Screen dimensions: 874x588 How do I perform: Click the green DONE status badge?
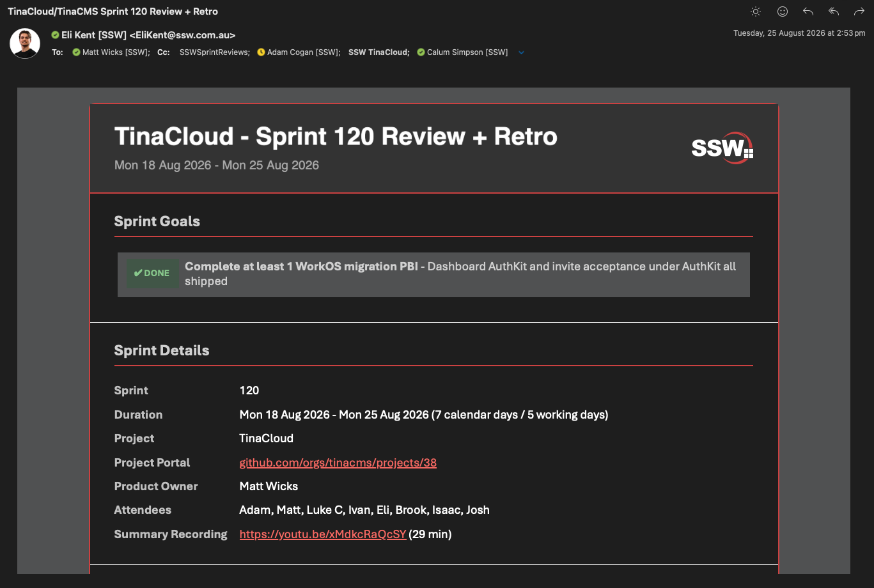tap(152, 273)
